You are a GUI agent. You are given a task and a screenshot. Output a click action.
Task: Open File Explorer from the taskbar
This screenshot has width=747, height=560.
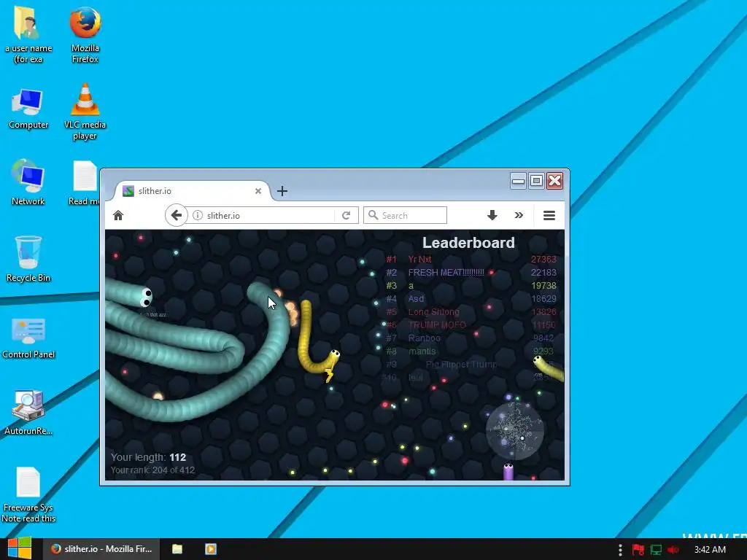point(177,549)
